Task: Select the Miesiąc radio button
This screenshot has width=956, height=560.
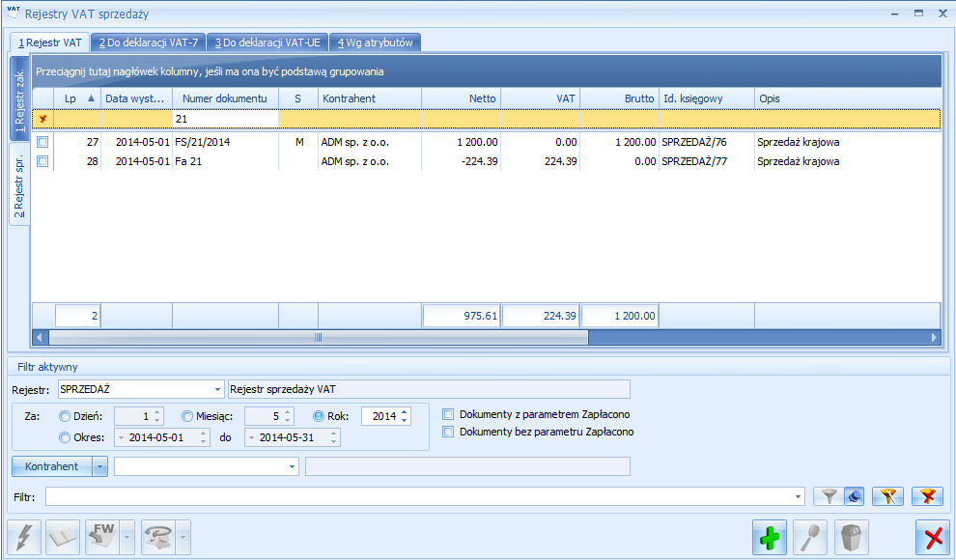Action: [187, 417]
